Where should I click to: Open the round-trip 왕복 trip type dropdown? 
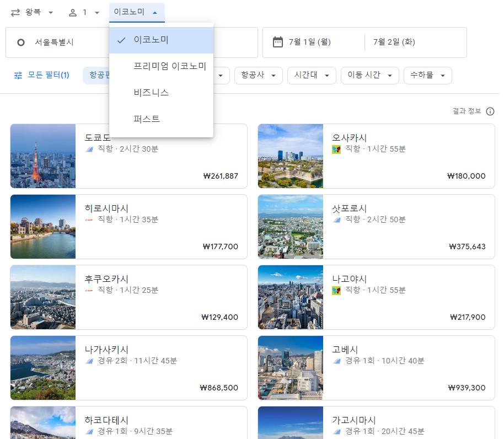pyautogui.click(x=32, y=13)
